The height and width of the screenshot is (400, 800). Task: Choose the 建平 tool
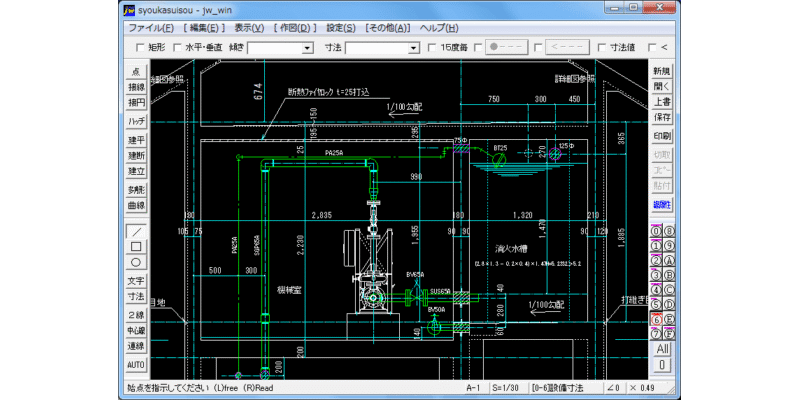[136, 140]
